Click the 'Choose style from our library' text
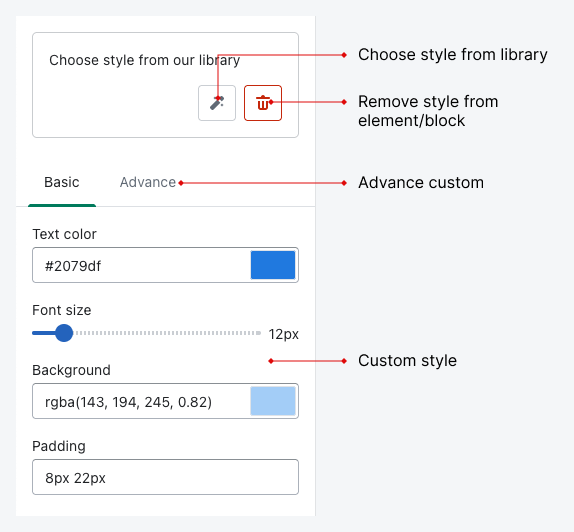 click(x=145, y=60)
